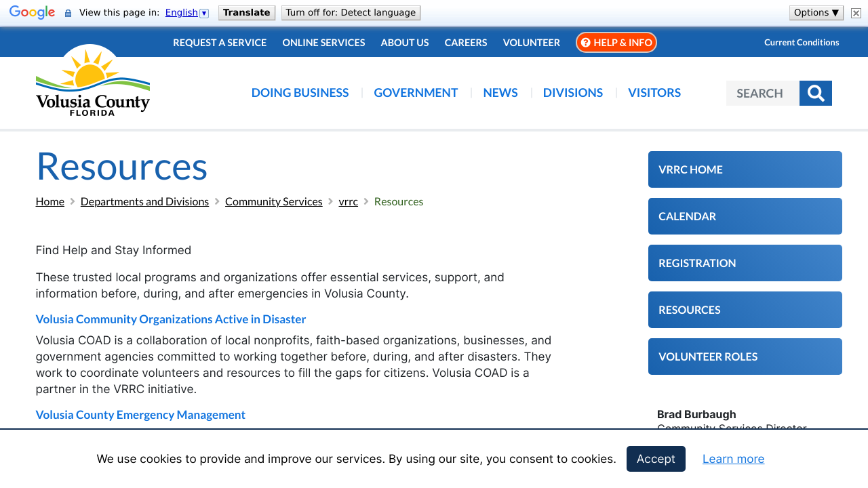Open the Current Conditions link
Screen dimensions: 868x488
tap(802, 42)
